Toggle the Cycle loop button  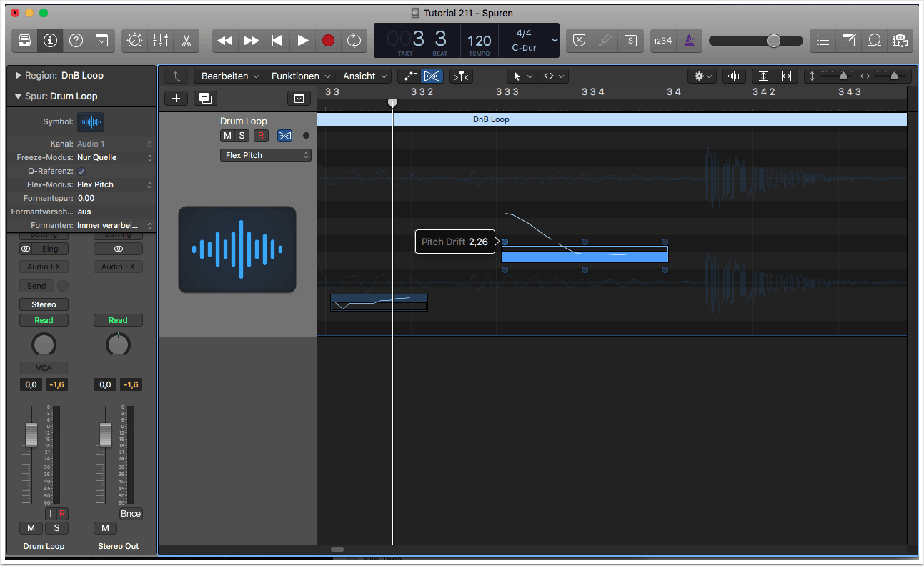[x=354, y=41]
